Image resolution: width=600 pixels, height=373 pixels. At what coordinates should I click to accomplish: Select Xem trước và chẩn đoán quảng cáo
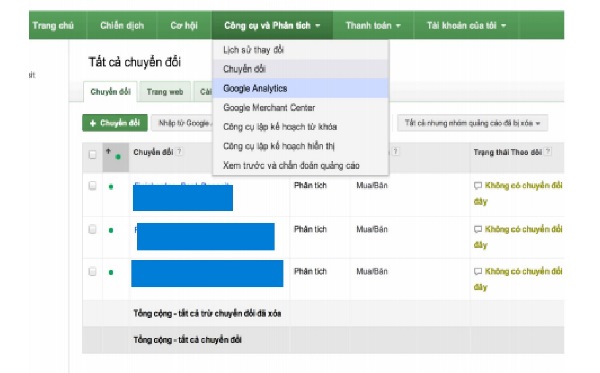(x=300, y=165)
